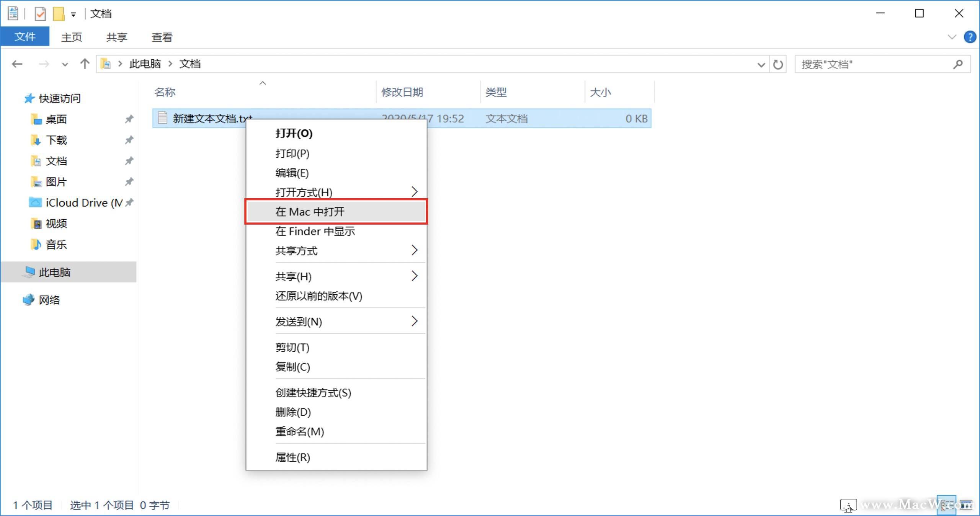Screen dimensions: 980x516
Task: Click the new folder icon in title bar
Action: coord(58,14)
